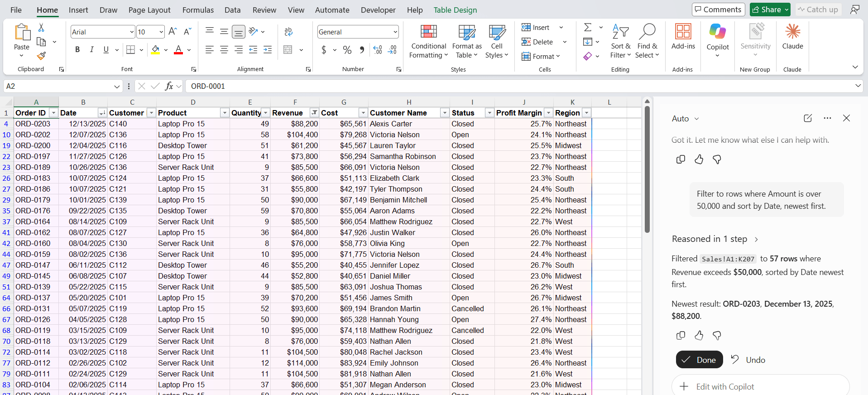Increase indent in Alignment group
The image size is (868, 395).
pos(268,50)
